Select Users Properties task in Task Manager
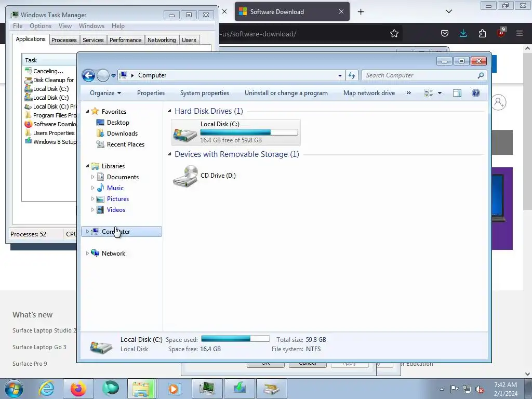 point(49,133)
